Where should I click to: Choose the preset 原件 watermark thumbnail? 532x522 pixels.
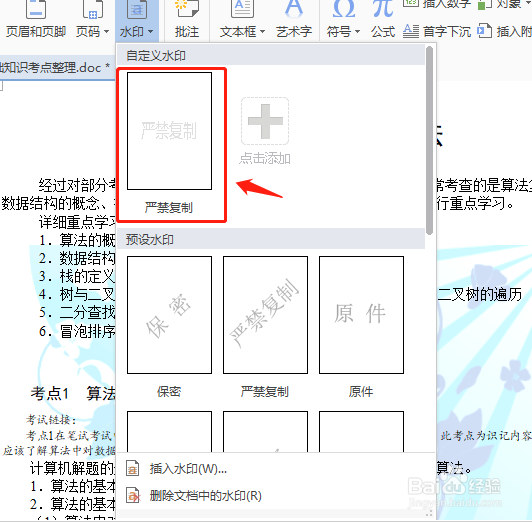pos(361,315)
